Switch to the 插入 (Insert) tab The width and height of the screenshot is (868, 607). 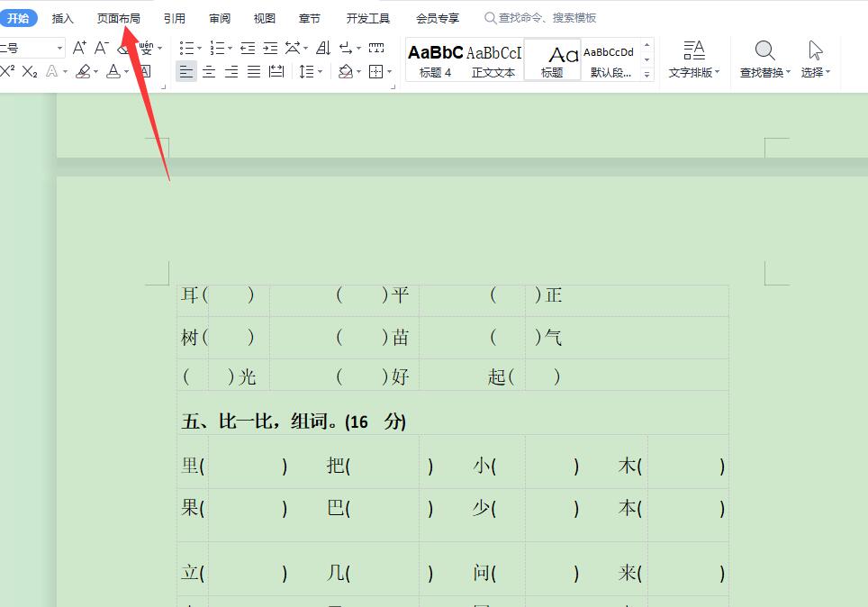(63, 18)
